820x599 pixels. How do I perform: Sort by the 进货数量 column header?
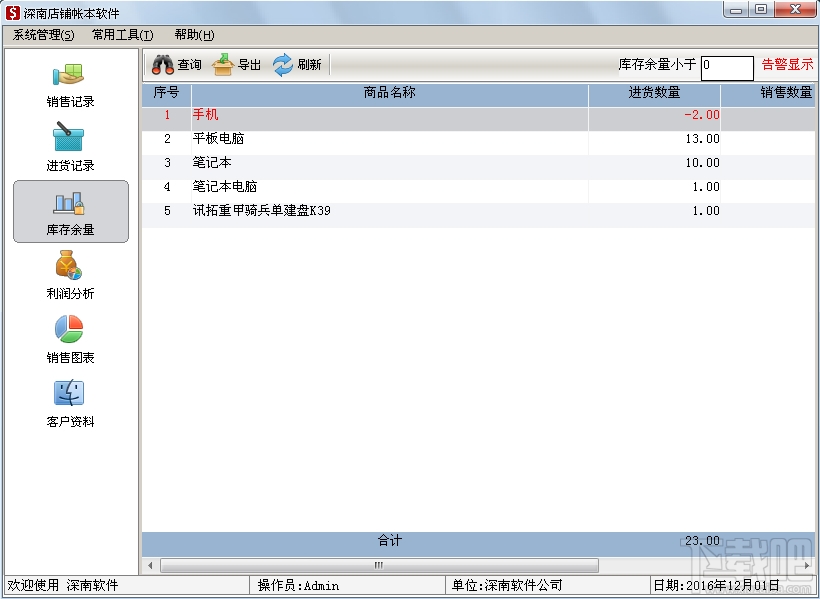(x=654, y=93)
